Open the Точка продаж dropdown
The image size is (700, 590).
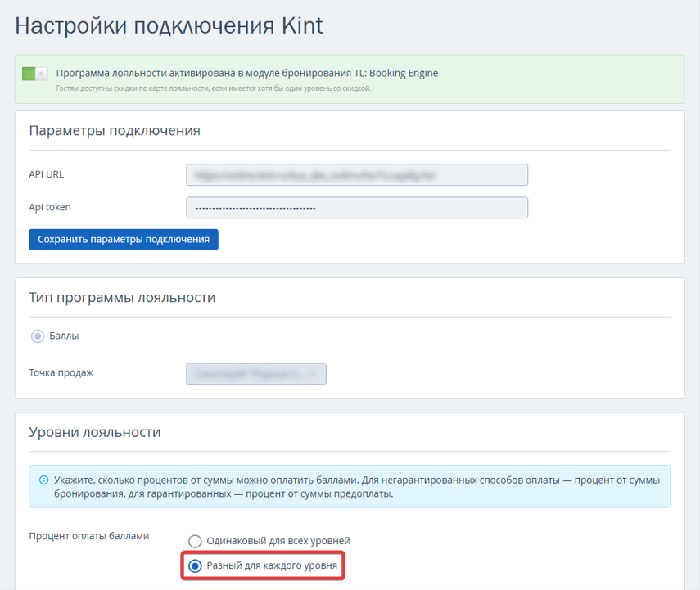click(256, 374)
